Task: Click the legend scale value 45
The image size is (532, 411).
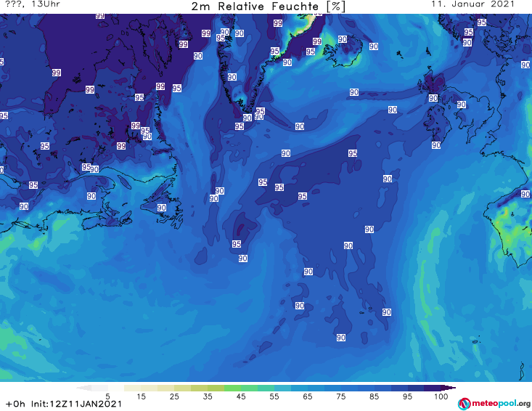Action: coord(241,396)
